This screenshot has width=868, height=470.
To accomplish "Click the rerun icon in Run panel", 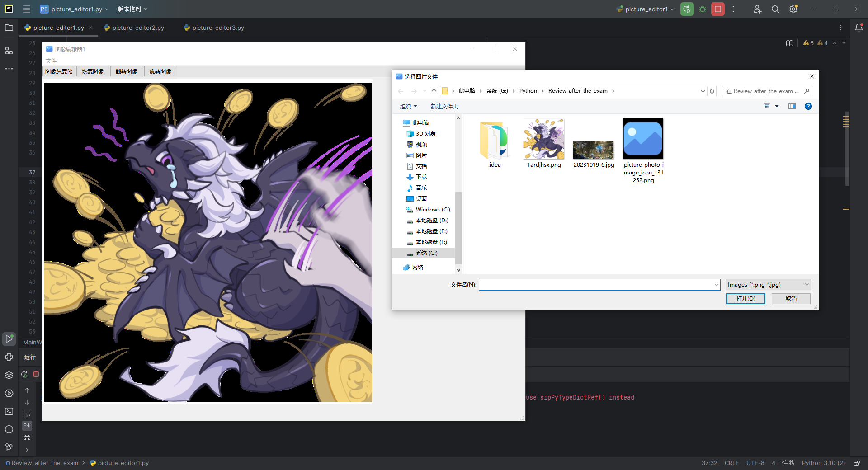I will (x=24, y=374).
